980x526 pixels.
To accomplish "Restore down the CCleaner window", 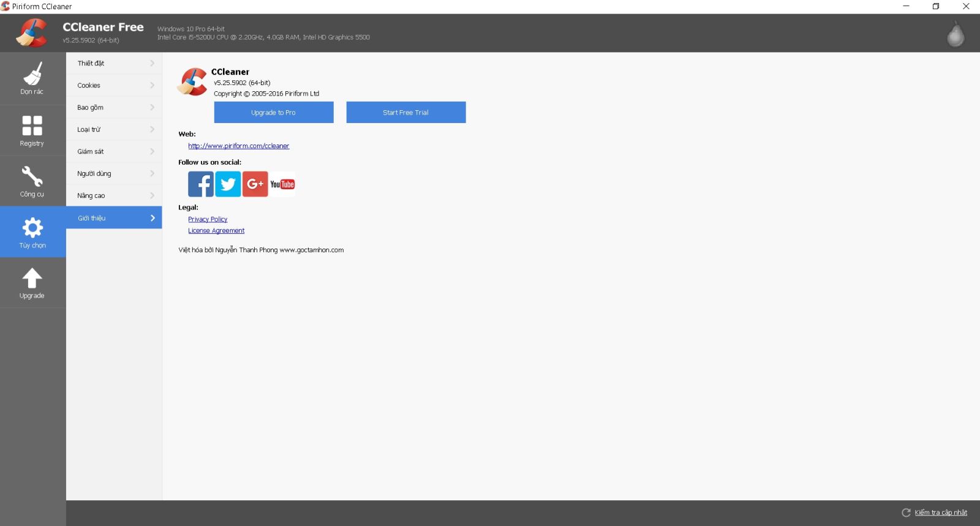I will 936,6.
